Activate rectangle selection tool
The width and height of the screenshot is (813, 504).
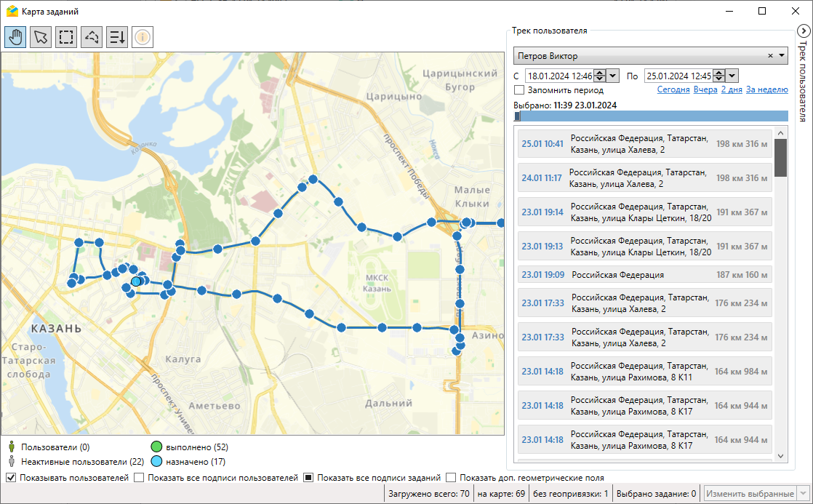tap(66, 36)
